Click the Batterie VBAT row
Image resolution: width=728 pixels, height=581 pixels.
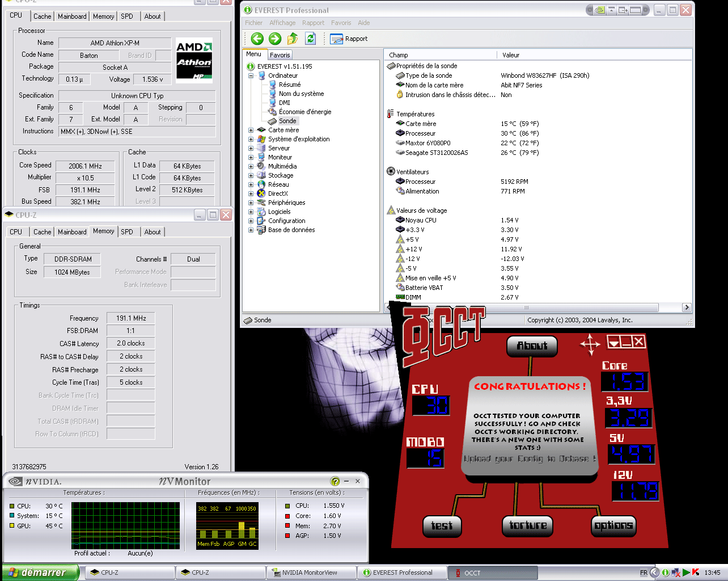click(537, 288)
